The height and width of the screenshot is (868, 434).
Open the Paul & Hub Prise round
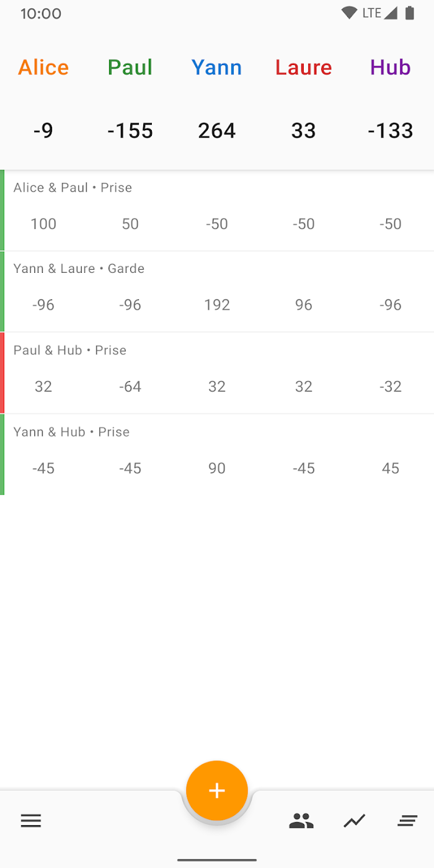tap(217, 373)
